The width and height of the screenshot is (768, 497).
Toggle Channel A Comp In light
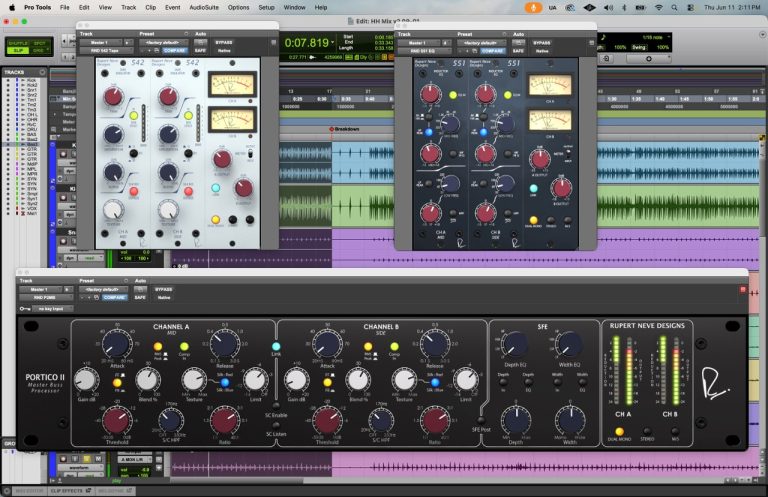tap(184, 347)
